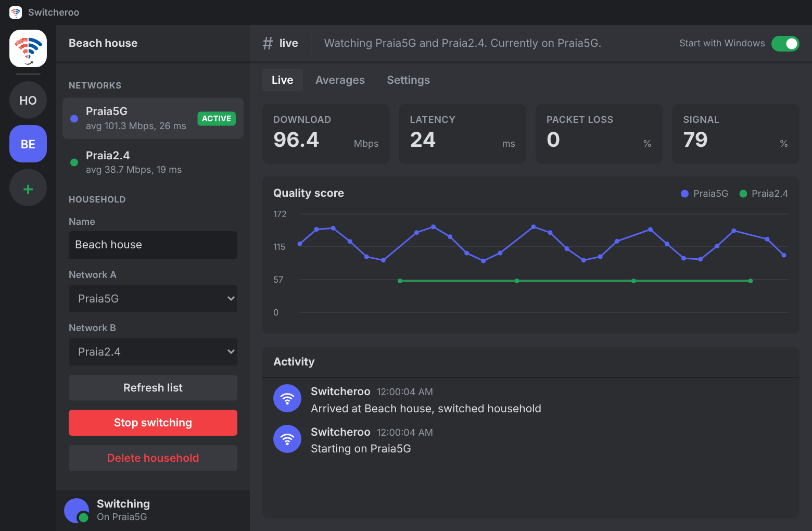Click wifi avatar of household switch message
The height and width of the screenshot is (531, 812).
click(x=287, y=399)
